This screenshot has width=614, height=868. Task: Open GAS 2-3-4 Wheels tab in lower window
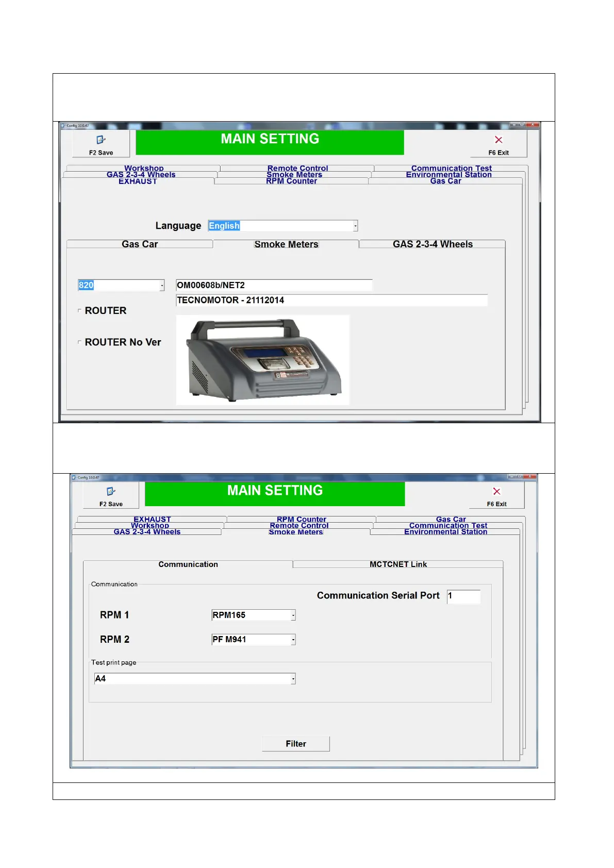coord(147,531)
